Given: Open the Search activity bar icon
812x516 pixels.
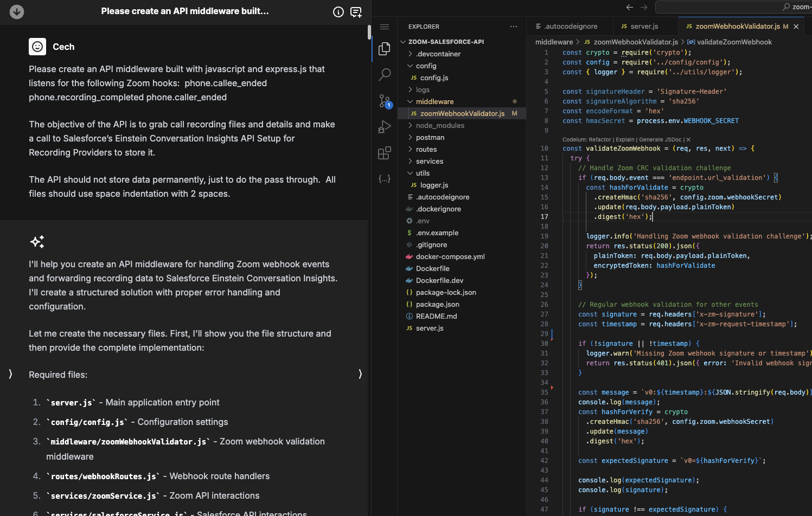Looking at the screenshot, I should (x=385, y=74).
